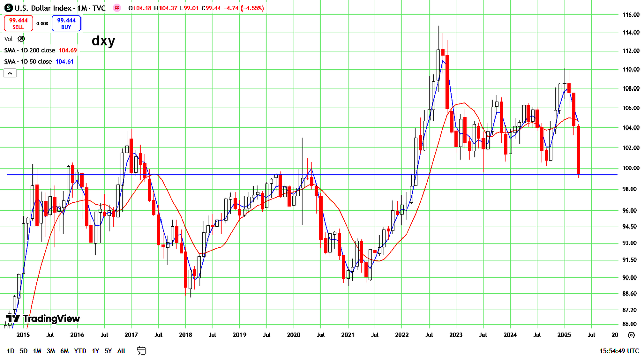This screenshot has height=362, width=644.
Task: Click the 2018 time axis label
Action: 185,335
